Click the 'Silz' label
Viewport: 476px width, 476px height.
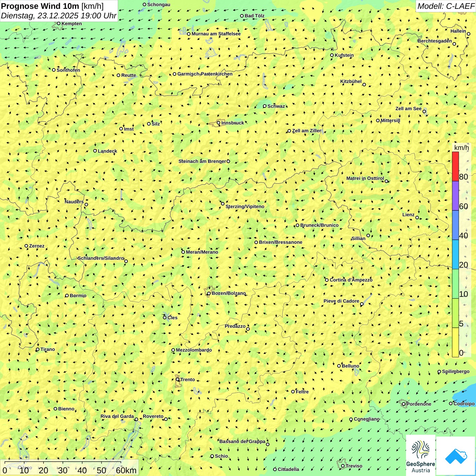click(x=155, y=124)
